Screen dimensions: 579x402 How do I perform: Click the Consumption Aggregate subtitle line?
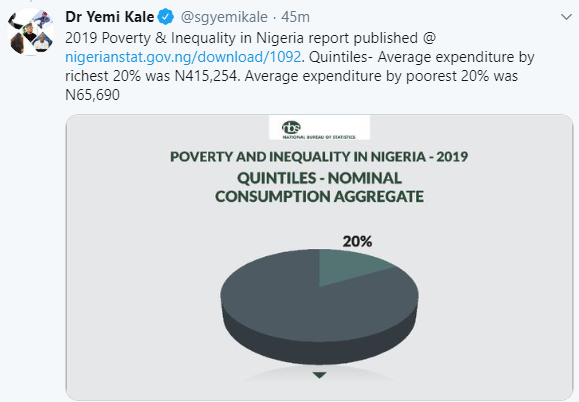pyautogui.click(x=319, y=196)
